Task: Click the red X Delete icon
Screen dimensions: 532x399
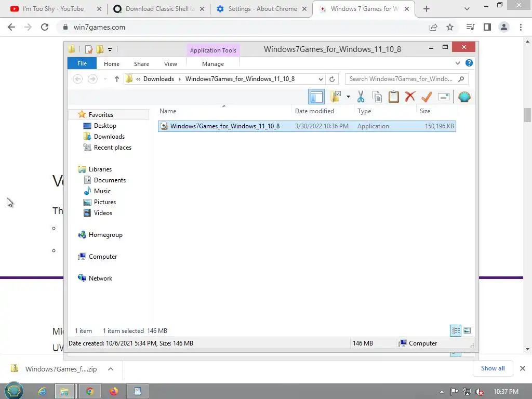Action: tap(410, 97)
